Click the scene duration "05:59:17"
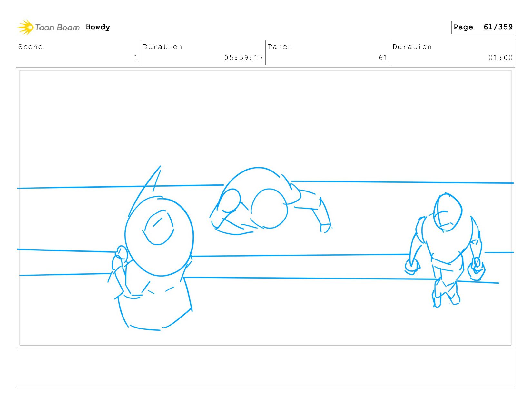This screenshot has height=411, width=532. (244, 58)
